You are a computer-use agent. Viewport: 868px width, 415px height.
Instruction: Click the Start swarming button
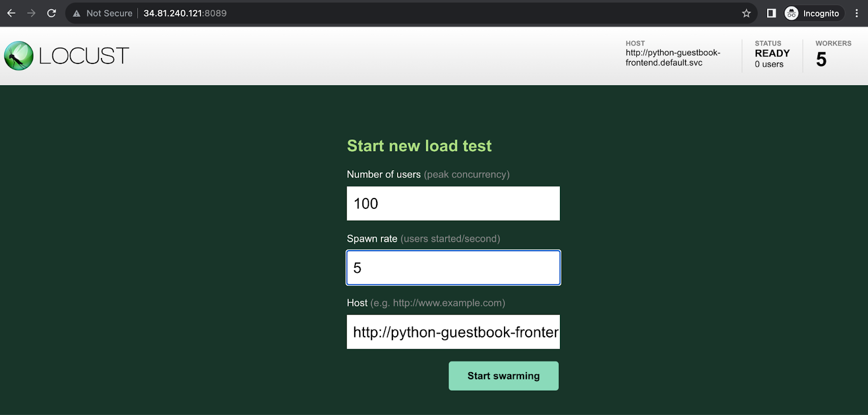click(503, 376)
